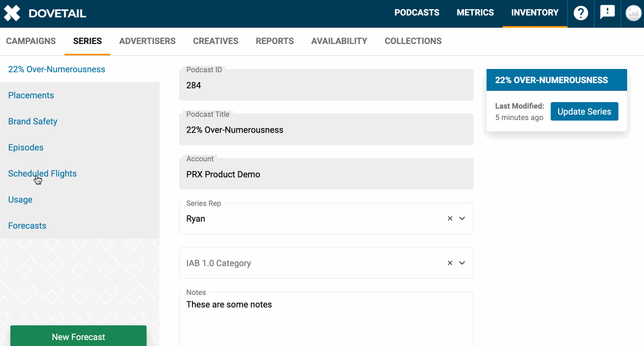Expand the Series Rep dropdown arrow
The image size is (644, 346).
coord(462,218)
